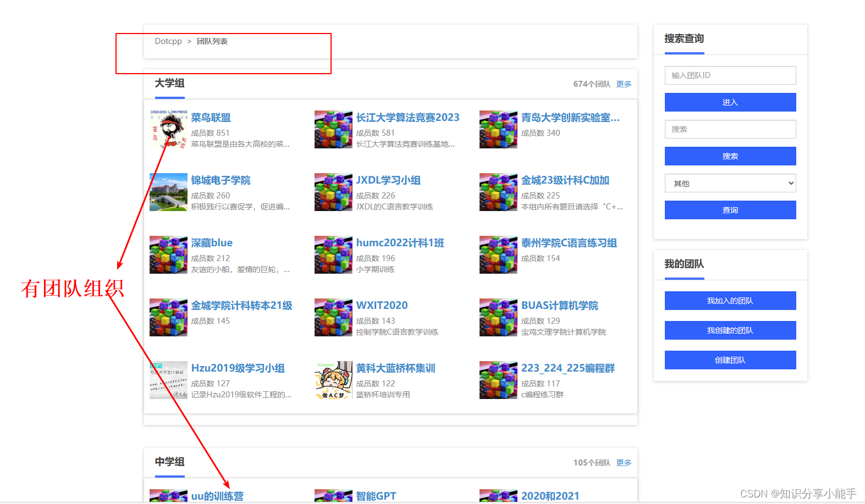Click the JXDL的C语言教学训练 description
Screen dimensions: 865x504
[394, 207]
